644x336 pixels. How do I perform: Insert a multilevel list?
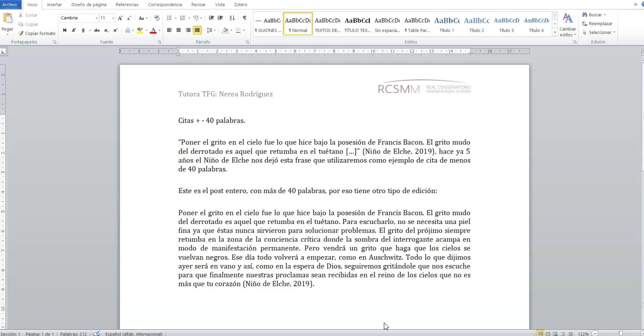point(196,18)
